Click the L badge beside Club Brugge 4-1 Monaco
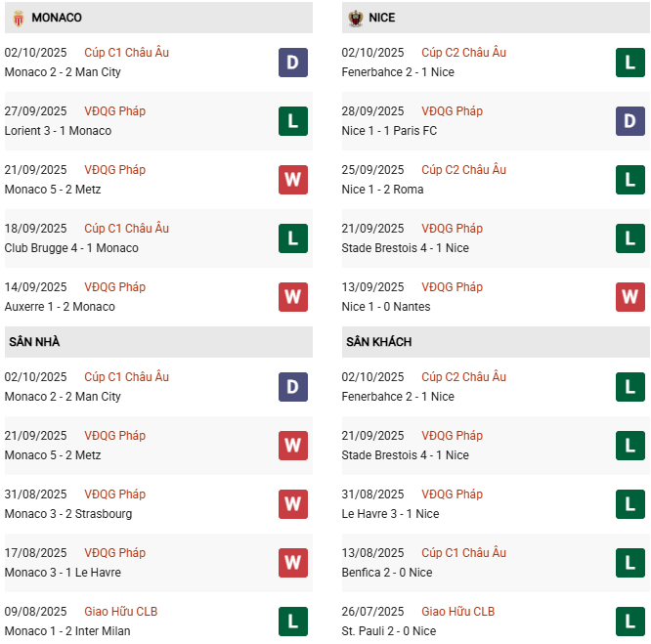 (x=293, y=238)
